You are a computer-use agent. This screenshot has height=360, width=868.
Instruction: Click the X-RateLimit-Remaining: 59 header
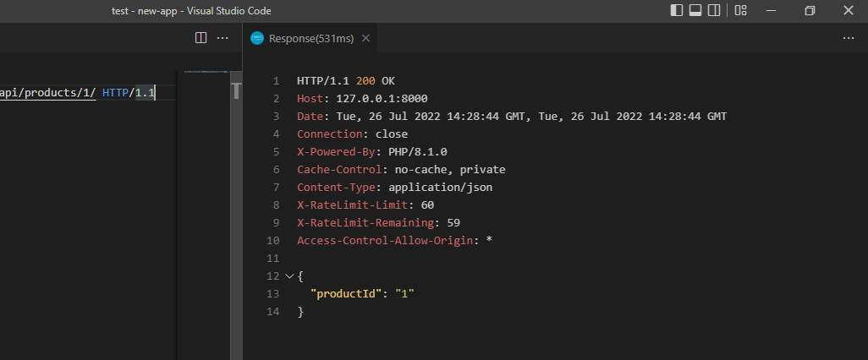click(379, 223)
